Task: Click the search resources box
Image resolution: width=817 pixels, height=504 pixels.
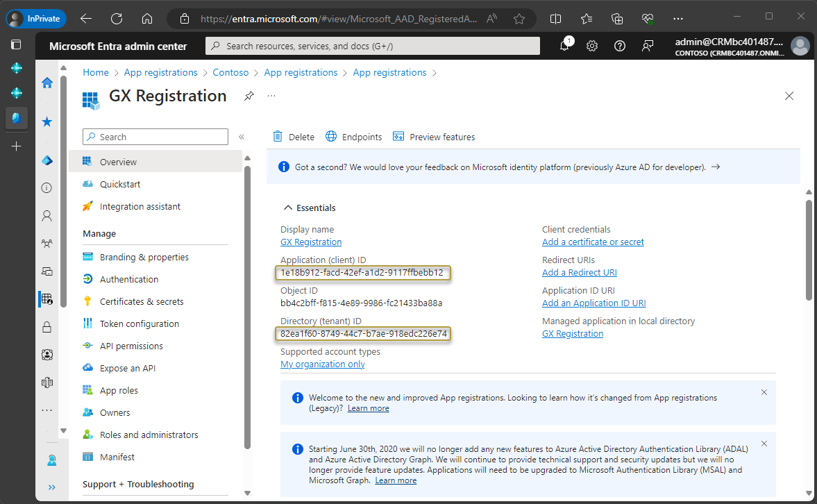Action: [373, 46]
